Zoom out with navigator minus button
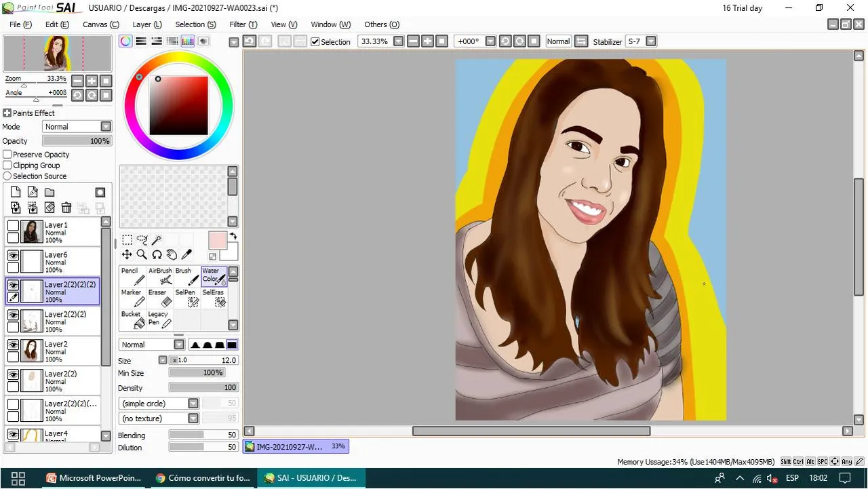This screenshot has height=489, width=868. 77,81
